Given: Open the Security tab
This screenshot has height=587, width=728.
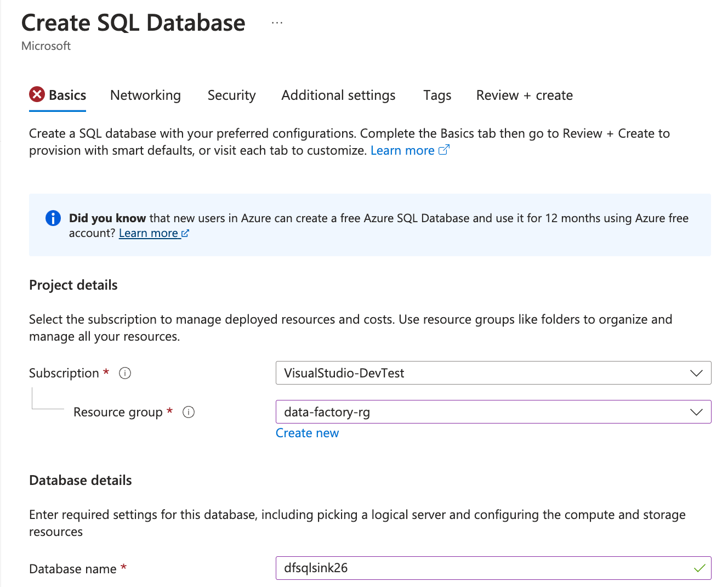Looking at the screenshot, I should point(231,95).
